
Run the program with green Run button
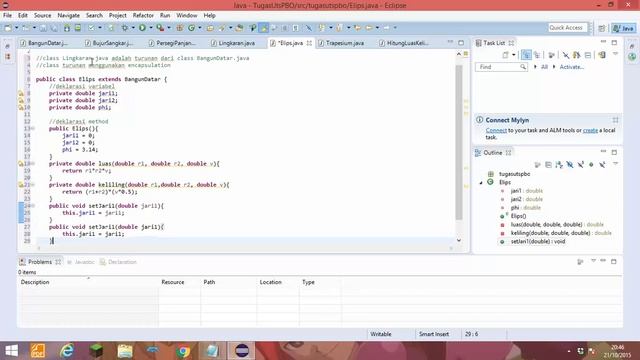[x=142, y=28]
